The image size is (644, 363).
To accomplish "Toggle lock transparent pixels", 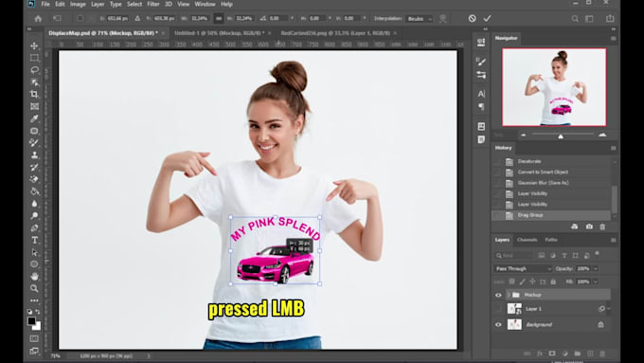I will (511, 281).
